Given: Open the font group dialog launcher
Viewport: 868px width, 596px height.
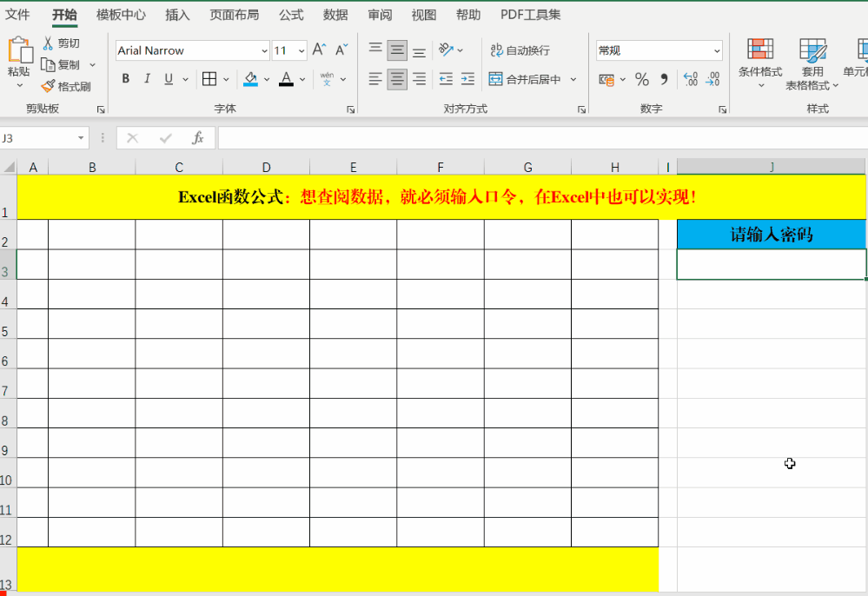Looking at the screenshot, I should pyautogui.click(x=350, y=109).
